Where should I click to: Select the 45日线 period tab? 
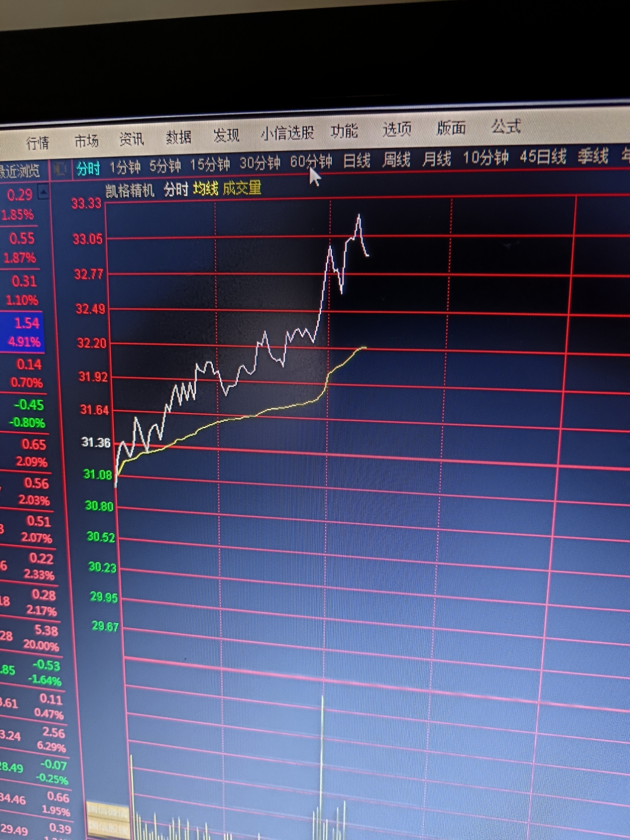tap(542, 156)
